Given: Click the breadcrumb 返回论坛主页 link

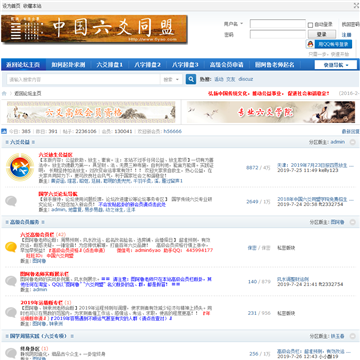Looking at the screenshot, I should (x=28, y=94).
